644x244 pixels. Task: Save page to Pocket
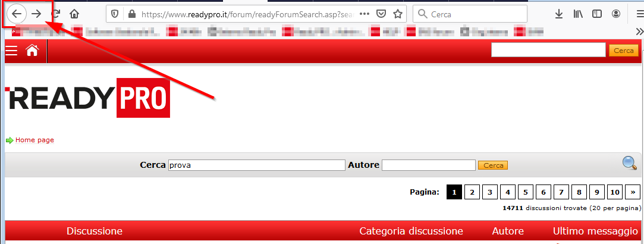(382, 14)
